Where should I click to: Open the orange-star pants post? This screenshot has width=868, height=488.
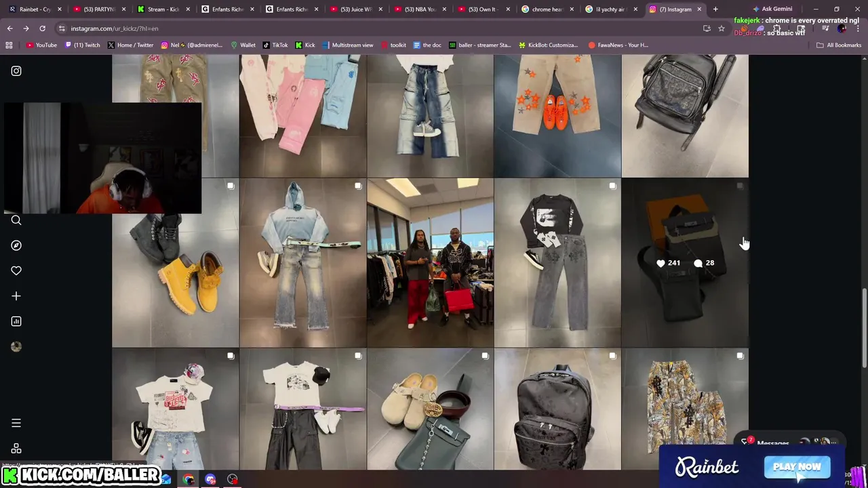pos(557,117)
